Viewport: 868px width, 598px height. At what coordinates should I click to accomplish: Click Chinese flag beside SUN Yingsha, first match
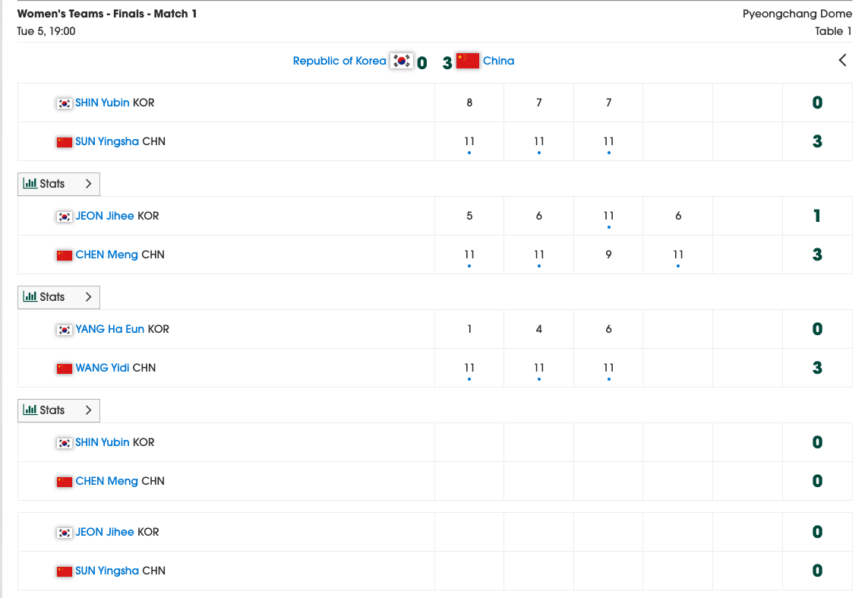65,142
